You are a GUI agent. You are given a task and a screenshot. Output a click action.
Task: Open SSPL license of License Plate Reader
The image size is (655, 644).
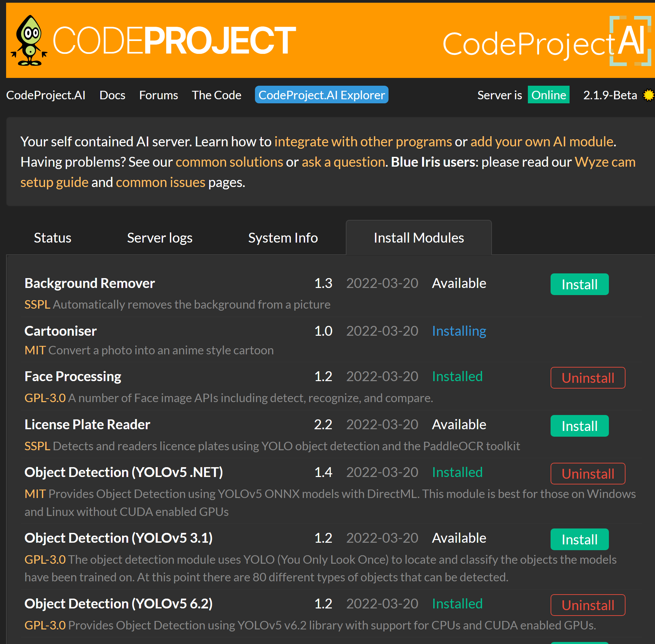click(x=37, y=446)
